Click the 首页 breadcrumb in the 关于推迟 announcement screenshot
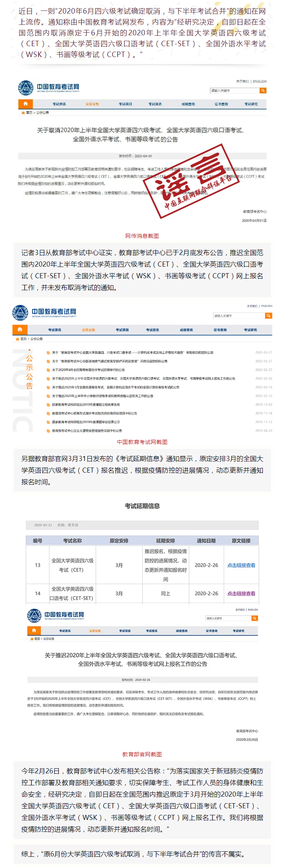The image size is (283, 868). tap(37, 639)
